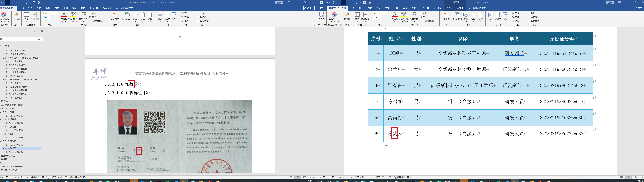Switch to 审阅 tab in left window
This screenshot has width=644, height=182.
coord(74,8)
